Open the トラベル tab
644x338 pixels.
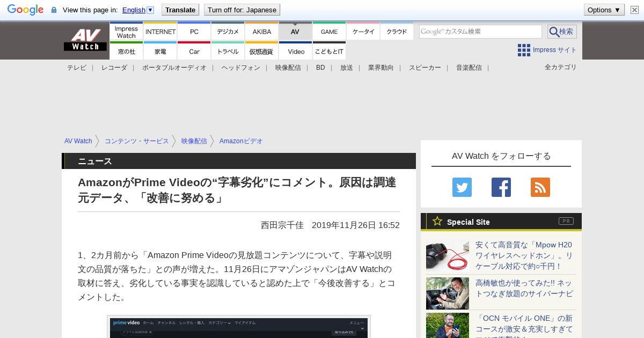[x=228, y=51]
